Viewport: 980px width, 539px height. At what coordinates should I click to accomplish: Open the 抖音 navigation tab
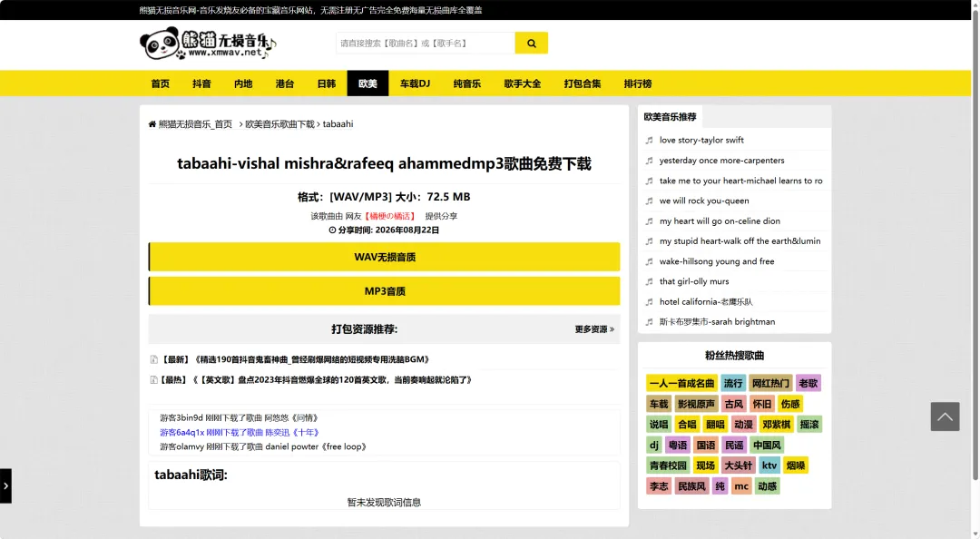tap(201, 83)
